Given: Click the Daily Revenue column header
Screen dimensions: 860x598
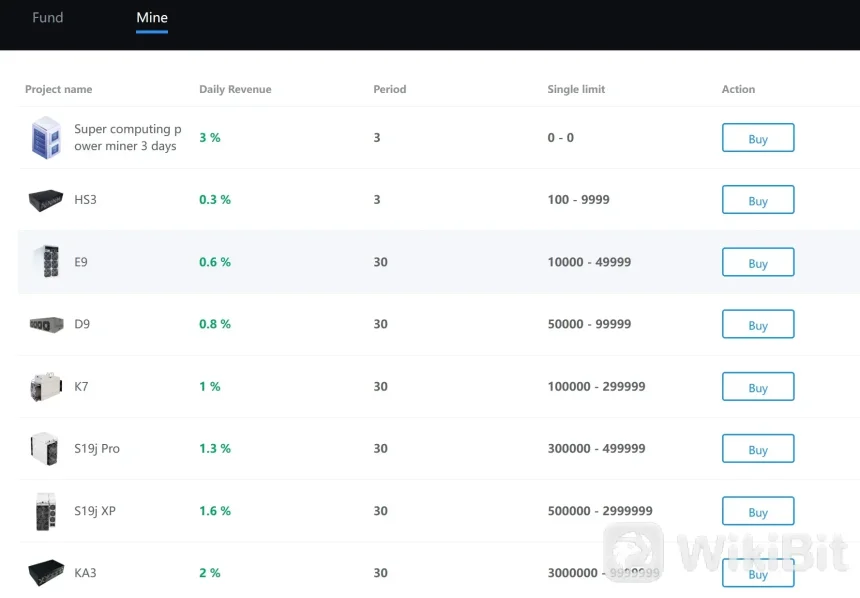Looking at the screenshot, I should (235, 89).
